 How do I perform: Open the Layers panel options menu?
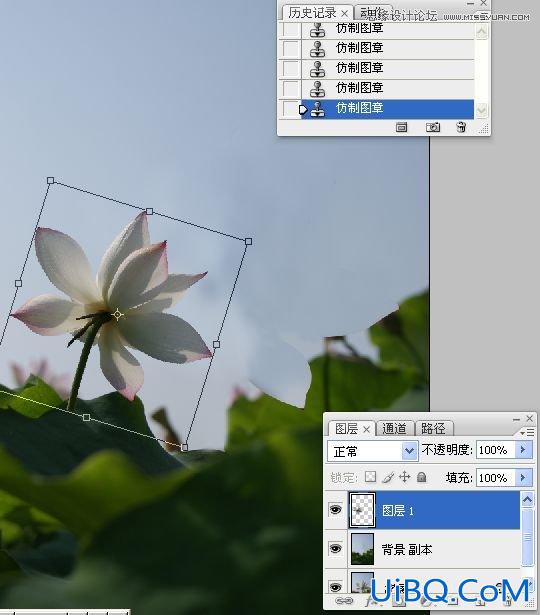tap(527, 432)
